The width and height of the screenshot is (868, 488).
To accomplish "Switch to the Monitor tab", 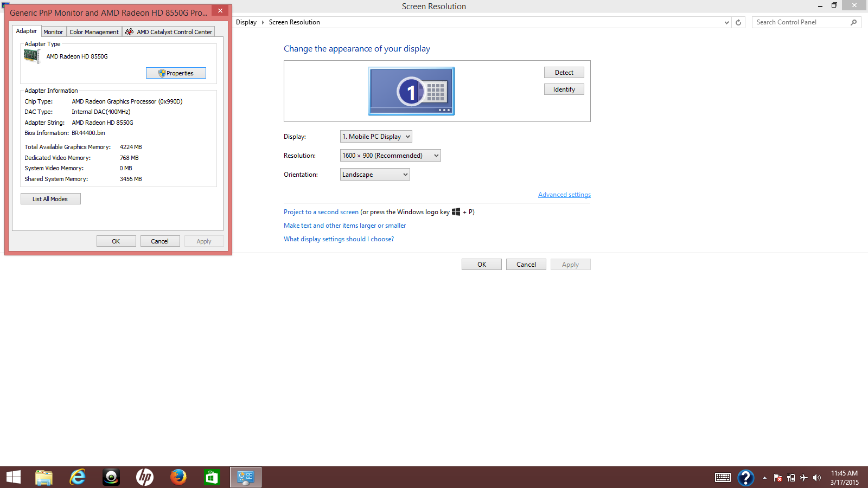I will point(53,31).
